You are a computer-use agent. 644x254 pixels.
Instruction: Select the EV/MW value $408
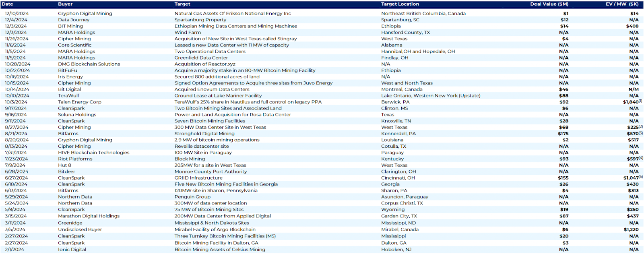(632, 26)
